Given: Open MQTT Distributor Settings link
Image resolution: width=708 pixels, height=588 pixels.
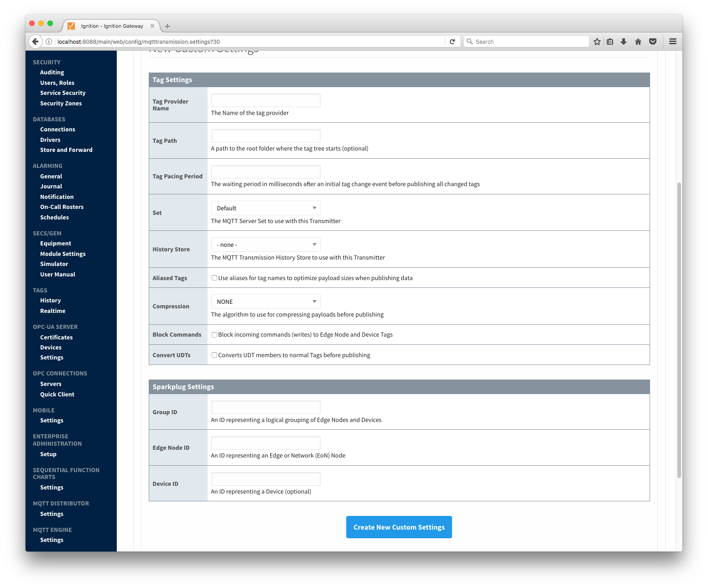Looking at the screenshot, I should pos(52,514).
